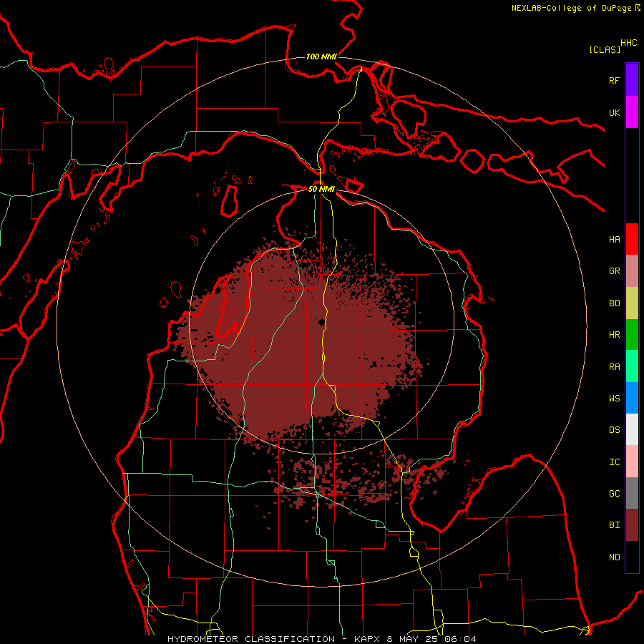
Task: Click the "RA" legend label
Action: click(614, 367)
